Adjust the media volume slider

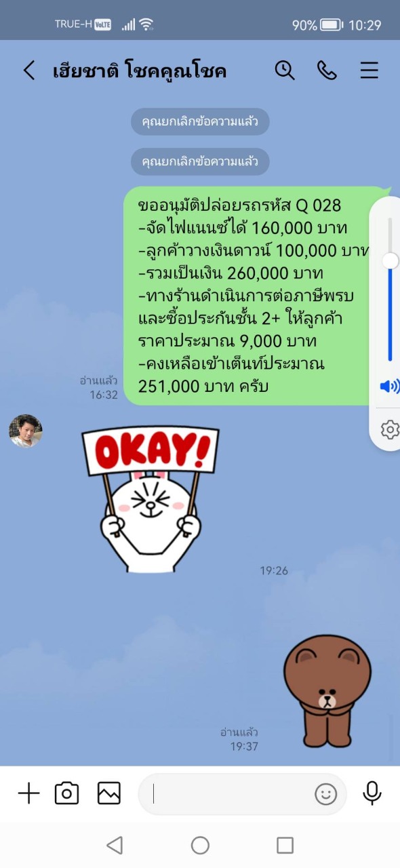390,290
